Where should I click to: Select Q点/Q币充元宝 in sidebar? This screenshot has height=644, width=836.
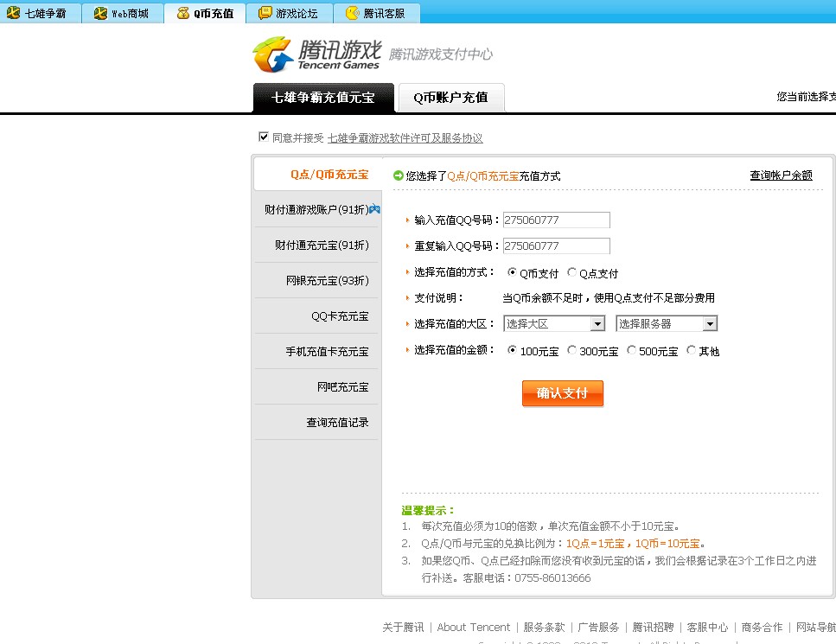(x=318, y=175)
